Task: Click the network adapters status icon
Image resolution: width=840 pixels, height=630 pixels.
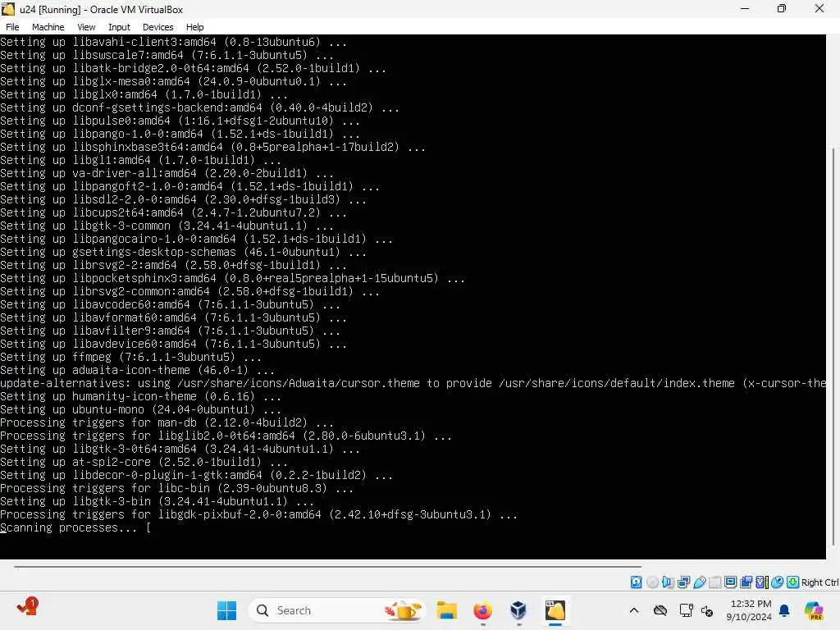Action: point(683,582)
